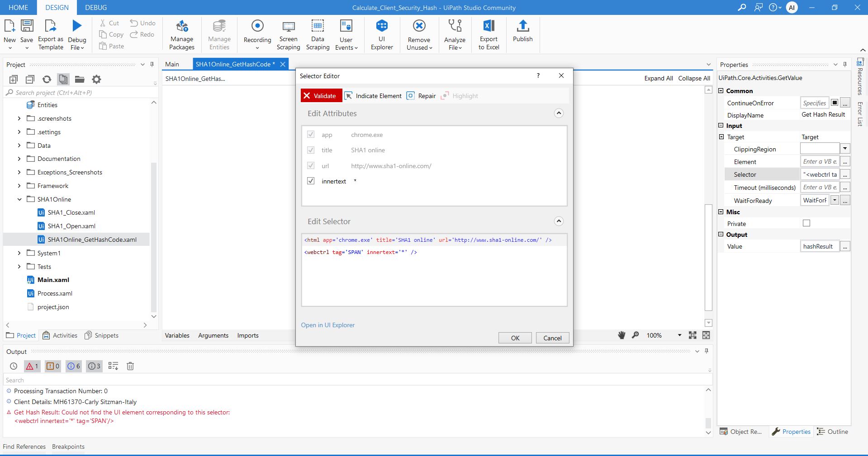Image resolution: width=868 pixels, height=456 pixels.
Task: Launch Screen Scraping
Action: pyautogui.click(x=288, y=35)
